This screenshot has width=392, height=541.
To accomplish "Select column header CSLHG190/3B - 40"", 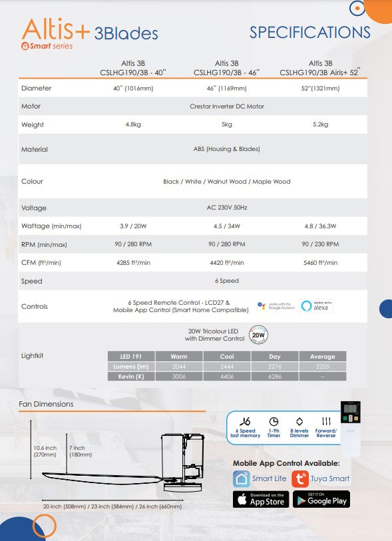I will click(x=133, y=73).
